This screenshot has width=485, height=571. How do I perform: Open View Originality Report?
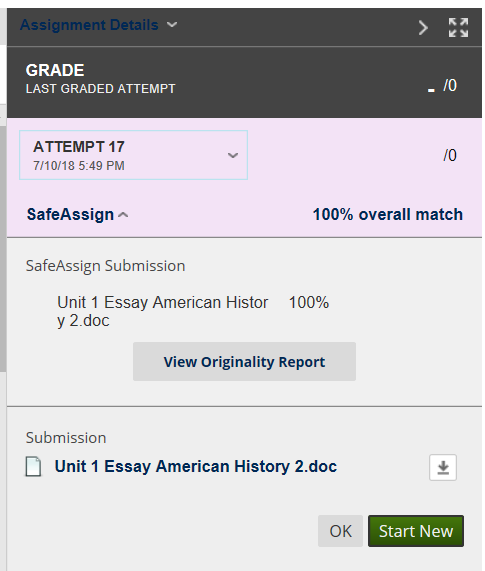[244, 362]
